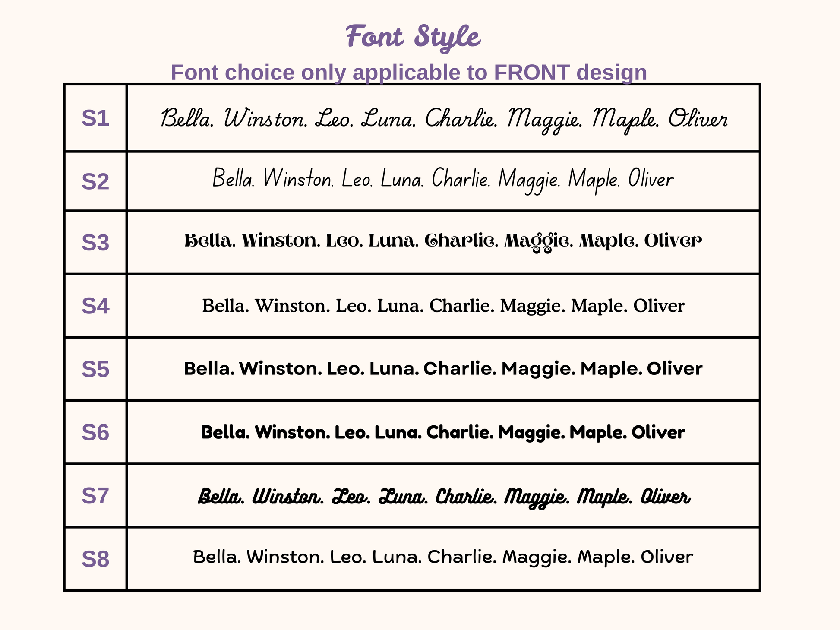Click the S1 row label
This screenshot has height=630, width=840.
tap(95, 118)
